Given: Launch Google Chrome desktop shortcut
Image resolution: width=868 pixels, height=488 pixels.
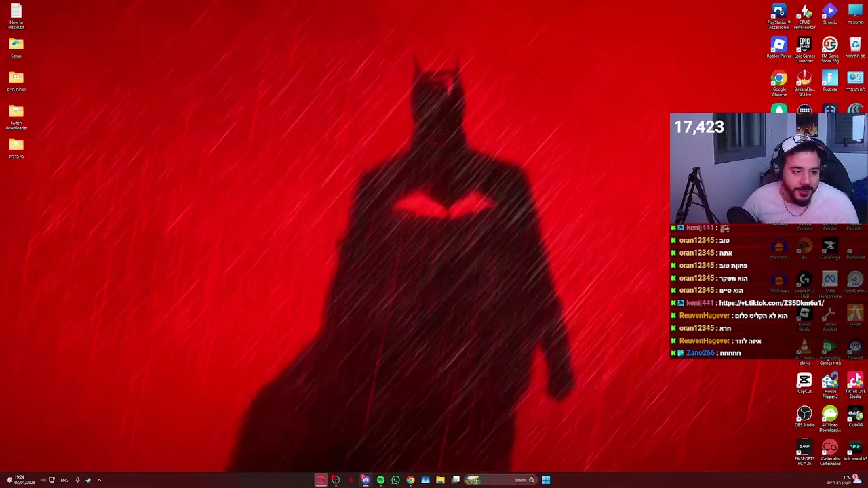Looking at the screenshot, I should pyautogui.click(x=778, y=84).
